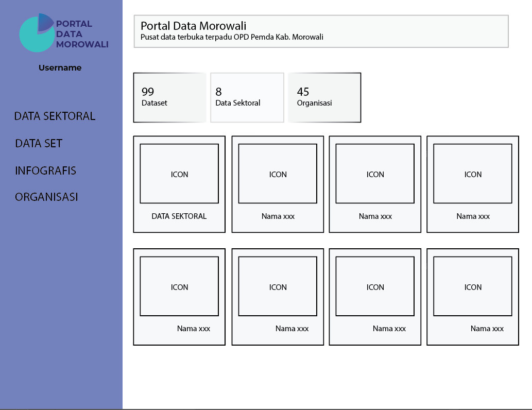The height and width of the screenshot is (410, 532).
Task: Click ICON box in third bottom-row card
Action: tap(375, 286)
